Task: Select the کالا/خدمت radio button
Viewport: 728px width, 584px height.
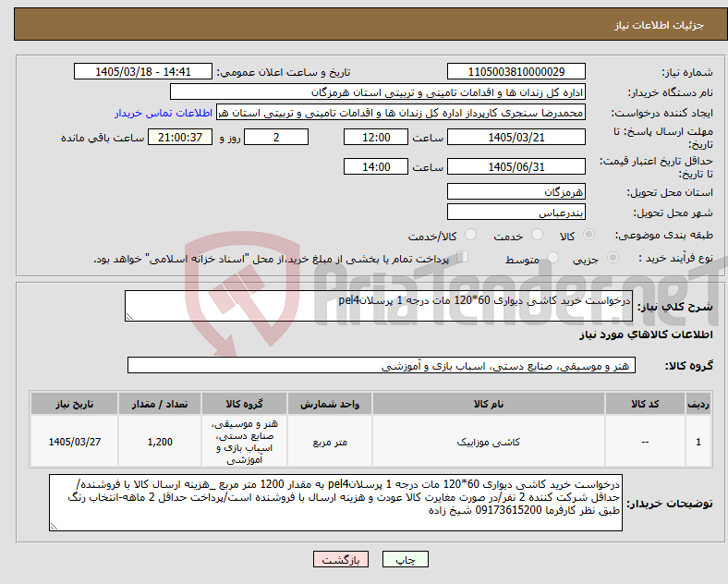Action: (x=471, y=235)
